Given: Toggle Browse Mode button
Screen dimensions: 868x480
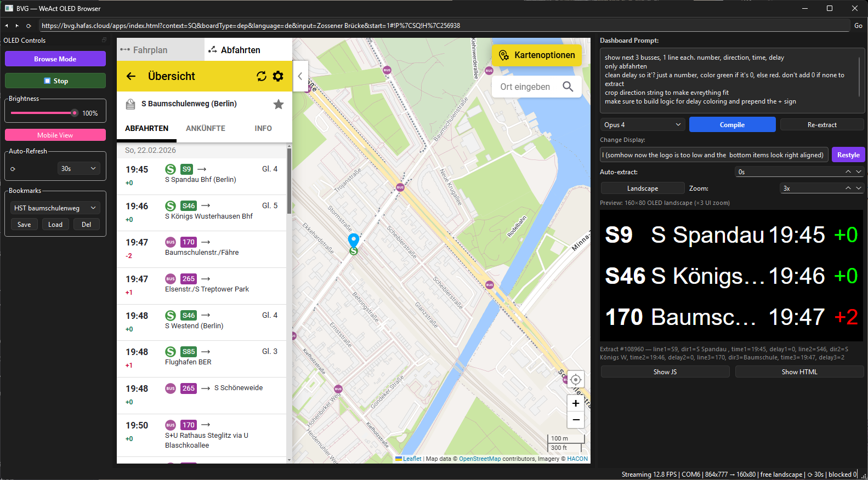Looking at the screenshot, I should (55, 59).
